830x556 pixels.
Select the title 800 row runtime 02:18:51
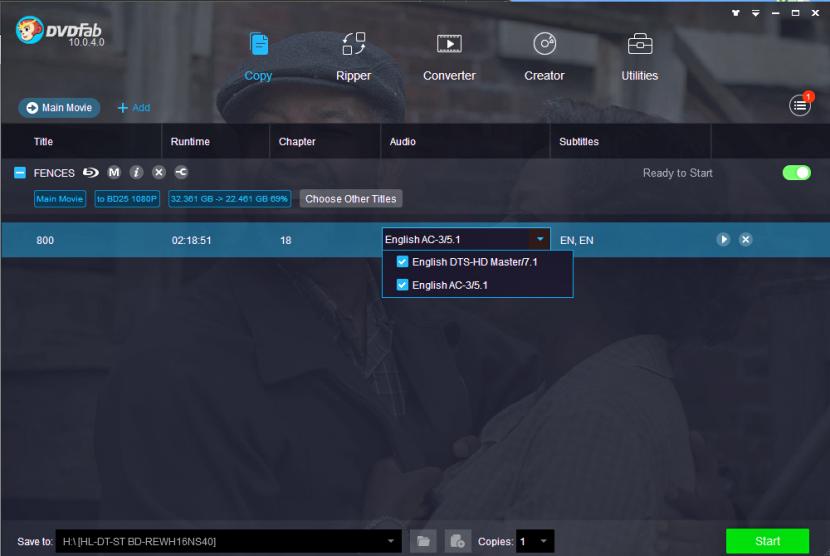(x=191, y=240)
